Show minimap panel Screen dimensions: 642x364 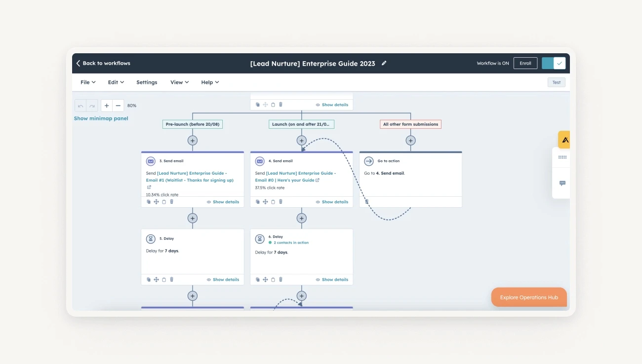click(x=101, y=118)
